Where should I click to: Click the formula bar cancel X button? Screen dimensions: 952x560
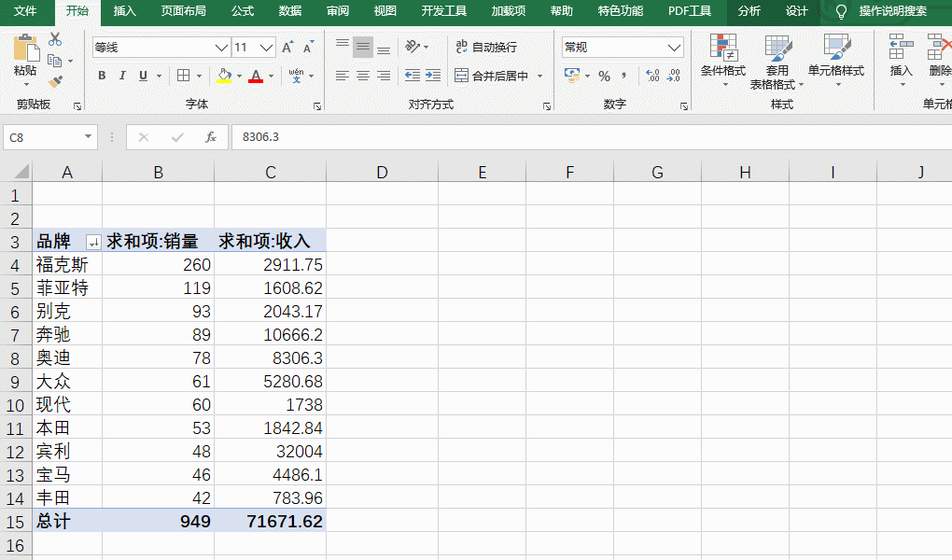(144, 137)
